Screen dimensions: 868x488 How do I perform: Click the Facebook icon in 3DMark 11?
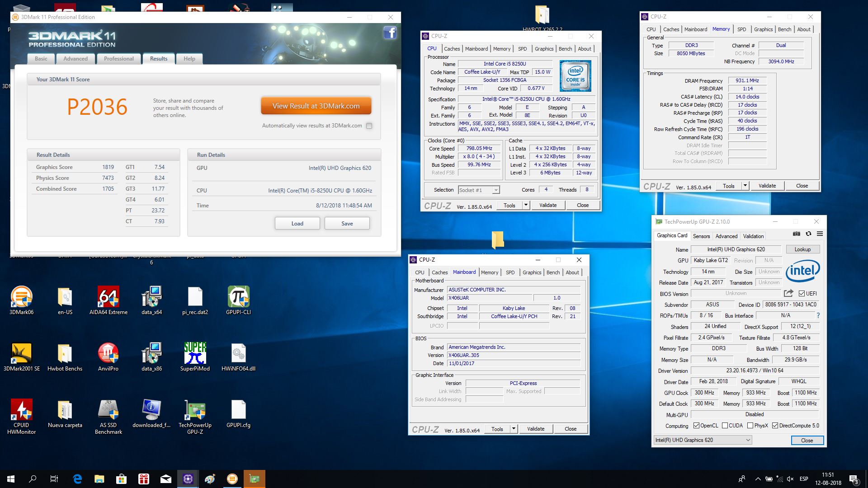pyautogui.click(x=390, y=33)
